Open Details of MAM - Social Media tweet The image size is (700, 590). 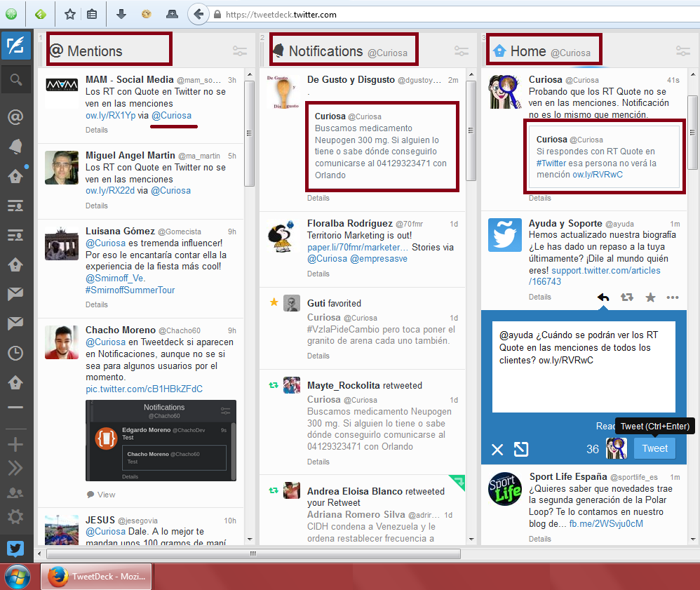[x=96, y=130]
